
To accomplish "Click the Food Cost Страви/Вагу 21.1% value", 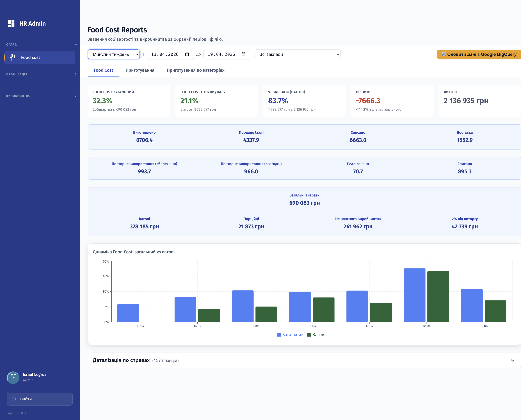I will click(189, 101).
